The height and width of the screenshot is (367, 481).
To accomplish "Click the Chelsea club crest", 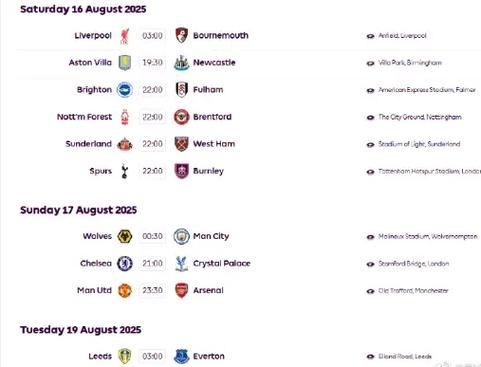I will point(125,263).
